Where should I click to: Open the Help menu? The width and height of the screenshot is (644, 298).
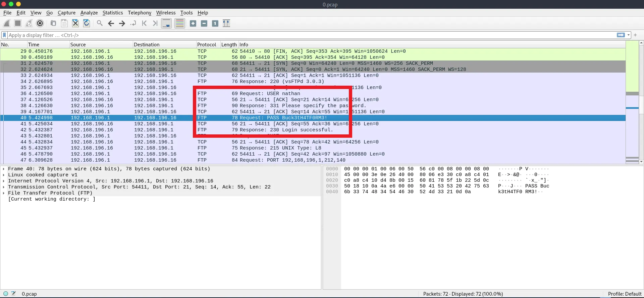click(203, 13)
